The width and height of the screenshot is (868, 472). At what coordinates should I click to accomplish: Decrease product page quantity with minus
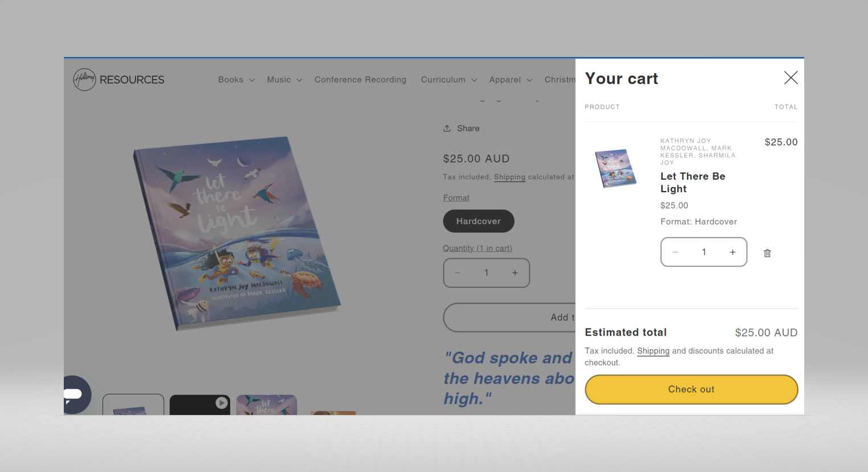[457, 273]
